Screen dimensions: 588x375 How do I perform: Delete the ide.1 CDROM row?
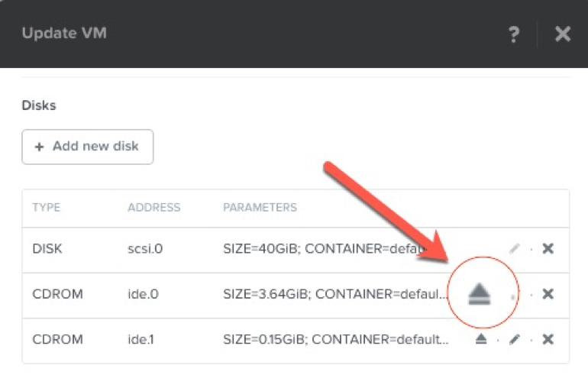(548, 339)
